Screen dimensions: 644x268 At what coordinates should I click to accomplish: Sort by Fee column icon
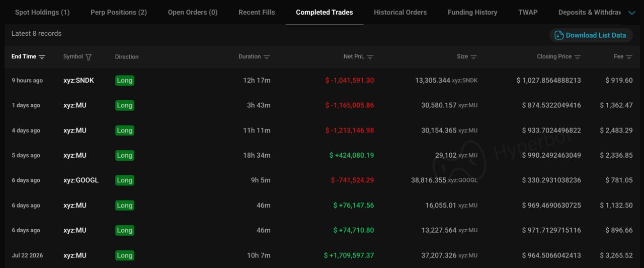pos(629,57)
